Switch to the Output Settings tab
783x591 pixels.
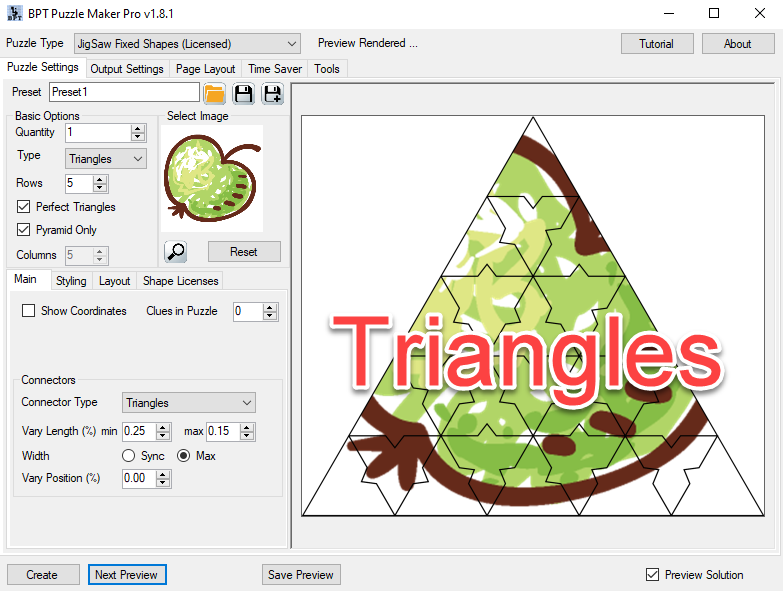[x=126, y=69]
